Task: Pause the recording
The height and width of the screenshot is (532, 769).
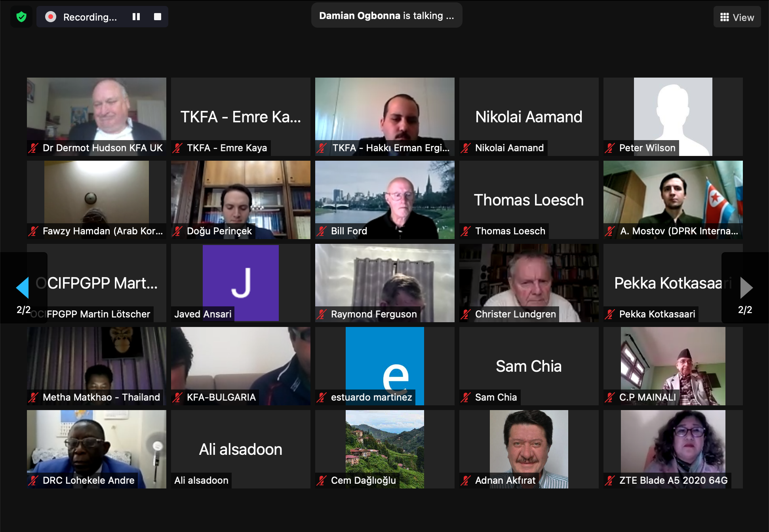Action: coord(136,17)
